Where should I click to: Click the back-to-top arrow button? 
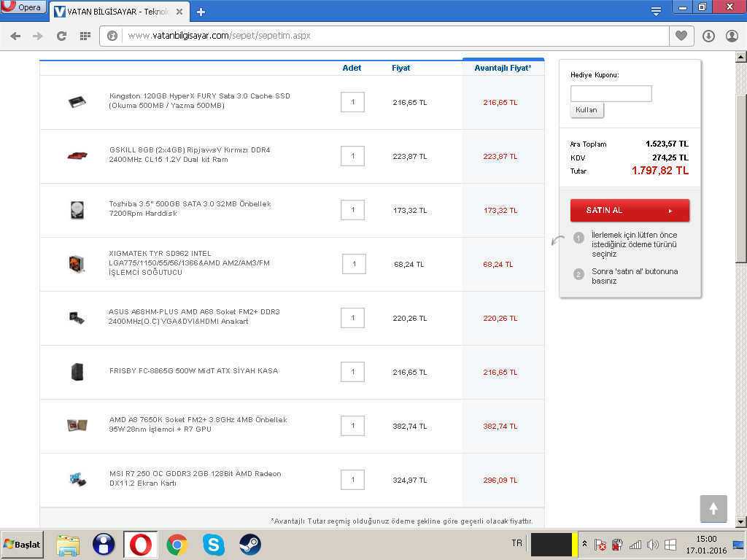point(713,508)
